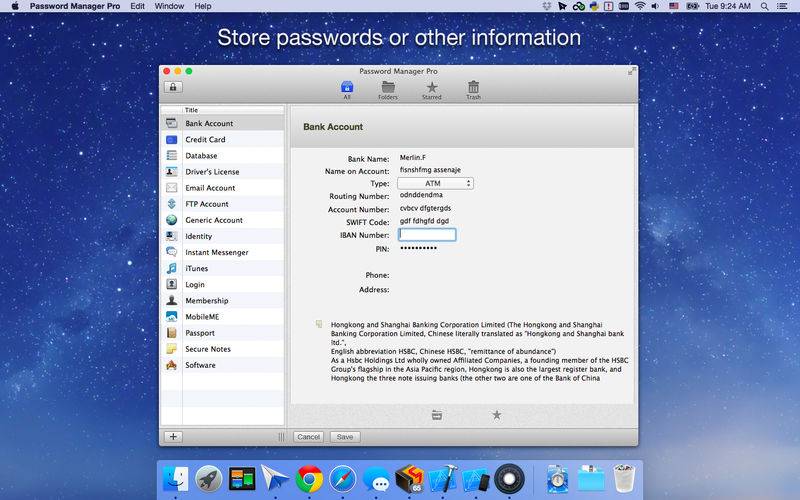
Task: Open the Window menu
Action: click(x=169, y=6)
